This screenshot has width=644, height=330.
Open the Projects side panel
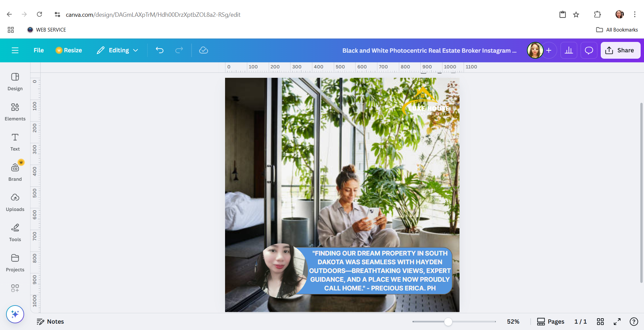[x=15, y=263]
